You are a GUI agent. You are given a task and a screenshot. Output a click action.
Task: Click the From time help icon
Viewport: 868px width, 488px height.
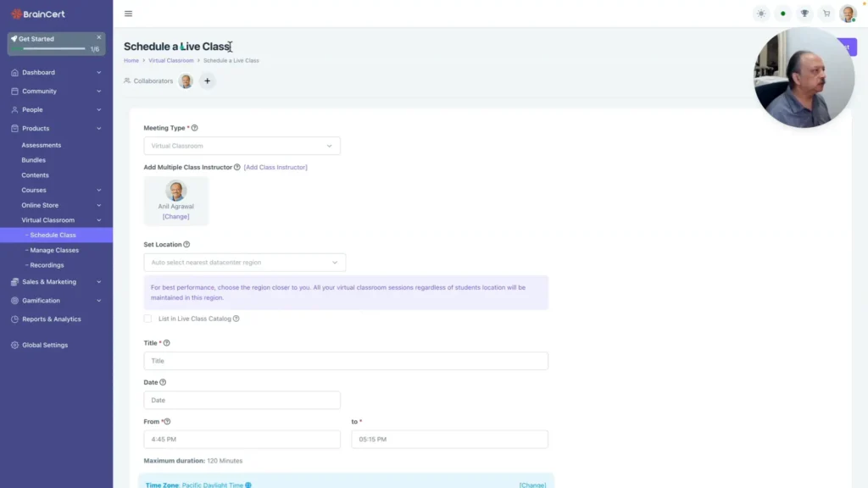coord(167,422)
